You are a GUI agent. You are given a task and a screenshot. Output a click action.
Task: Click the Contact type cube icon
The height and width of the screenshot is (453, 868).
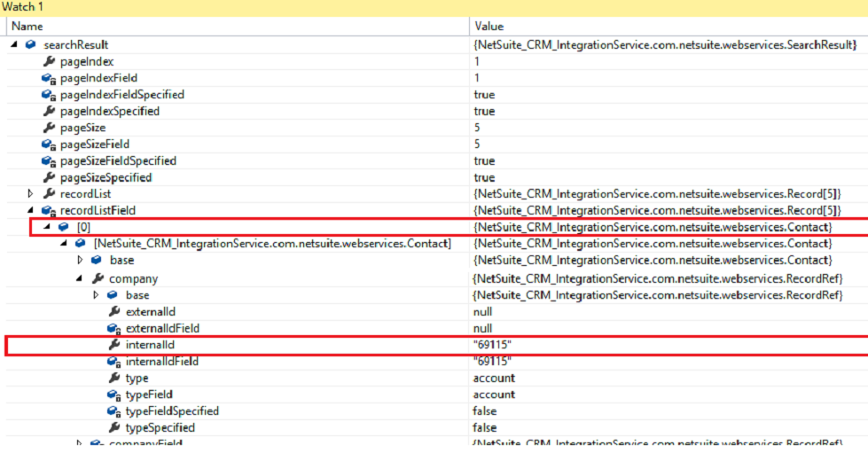pos(81,244)
